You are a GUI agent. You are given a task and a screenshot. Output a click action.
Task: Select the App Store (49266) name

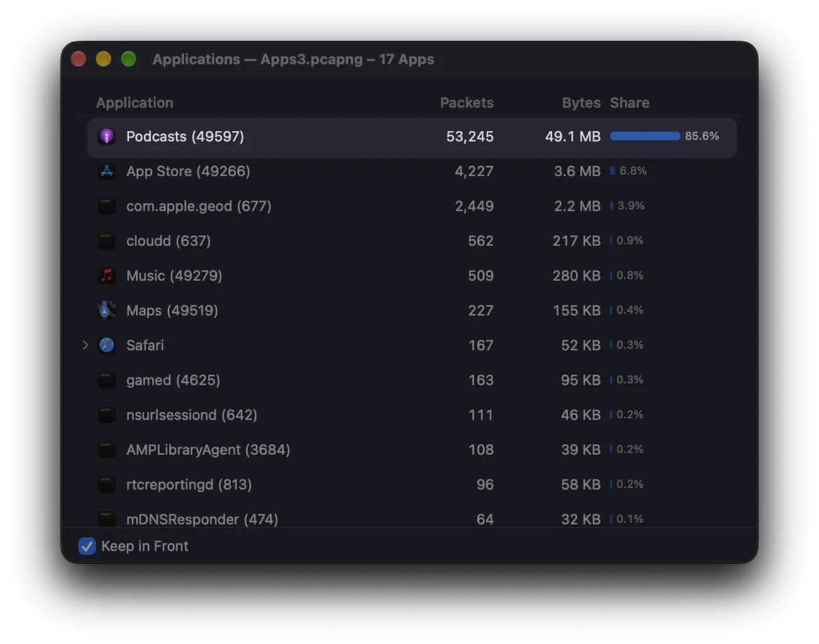pos(188,171)
